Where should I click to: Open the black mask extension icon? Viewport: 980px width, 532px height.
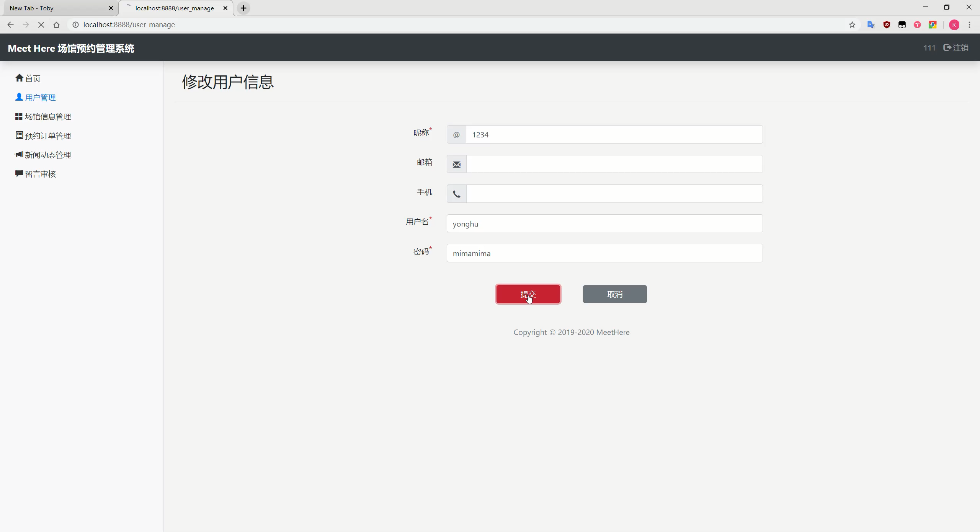pyautogui.click(x=902, y=25)
